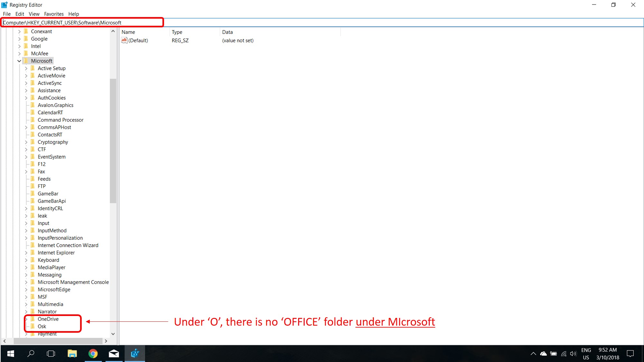This screenshot has height=362, width=644.
Task: Open File Explorer from the taskbar
Action: (x=72, y=354)
